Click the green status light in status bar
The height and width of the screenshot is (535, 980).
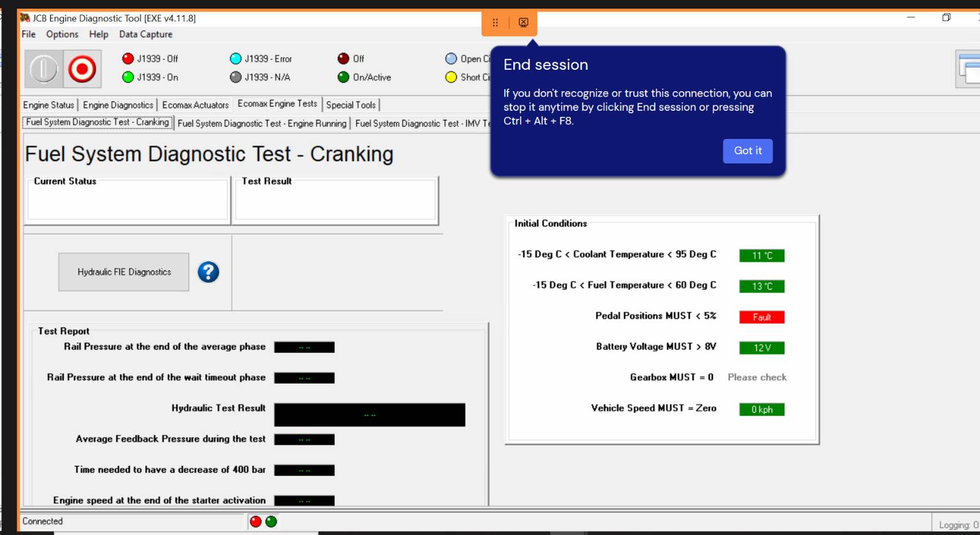tap(271, 522)
